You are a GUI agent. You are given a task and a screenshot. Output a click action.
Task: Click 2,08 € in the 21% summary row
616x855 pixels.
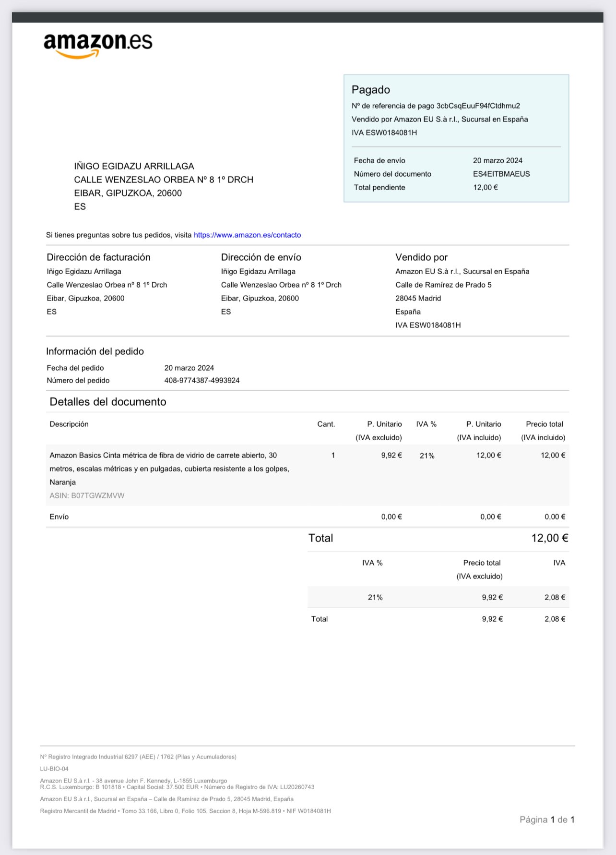555,597
